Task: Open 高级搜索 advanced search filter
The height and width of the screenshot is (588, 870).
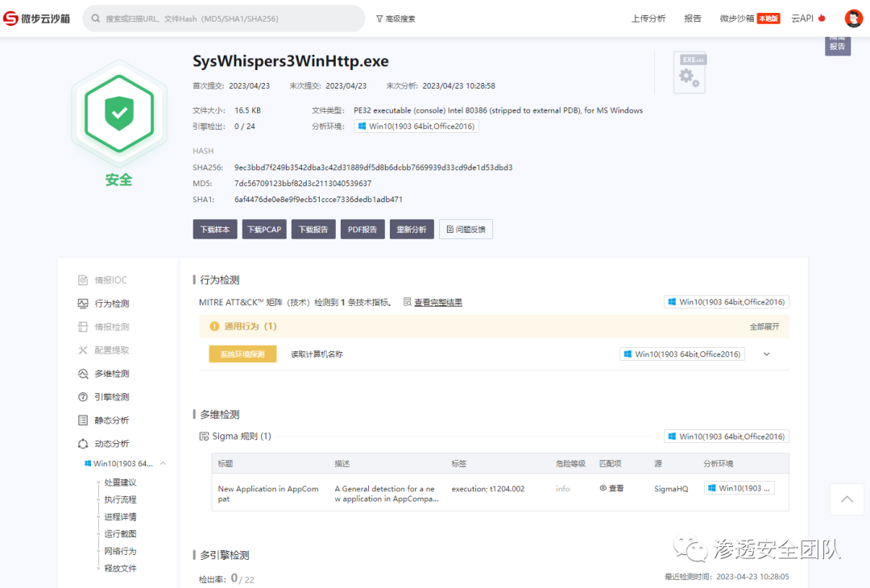Action: [396, 19]
